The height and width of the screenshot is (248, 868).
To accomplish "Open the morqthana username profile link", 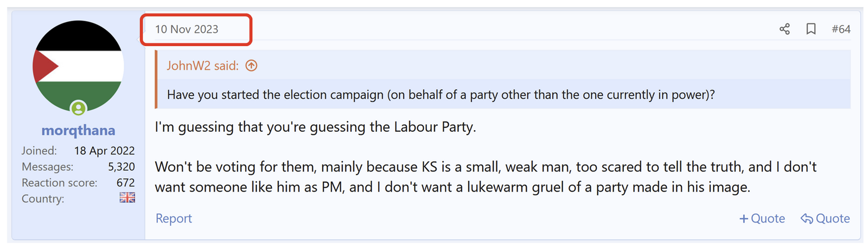I will (78, 130).
